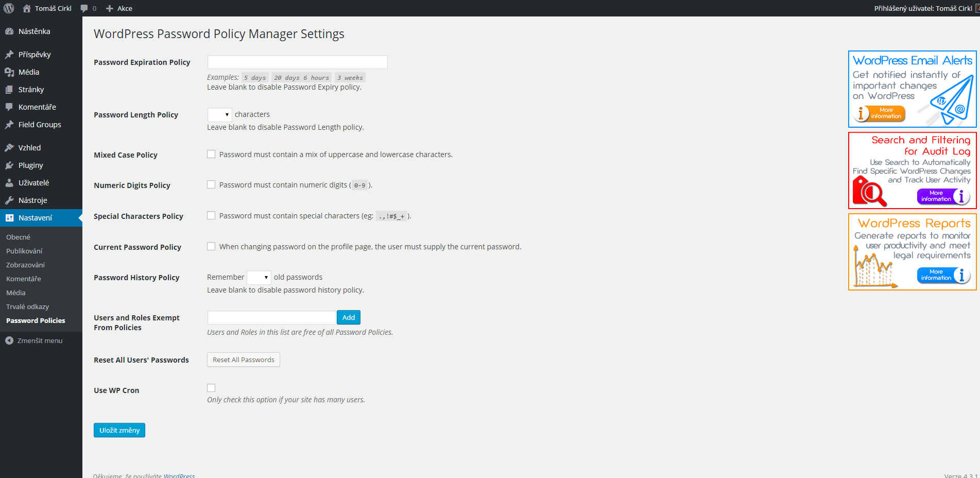
Task: Open the comments bubble icon in admin bar
Action: click(x=84, y=8)
